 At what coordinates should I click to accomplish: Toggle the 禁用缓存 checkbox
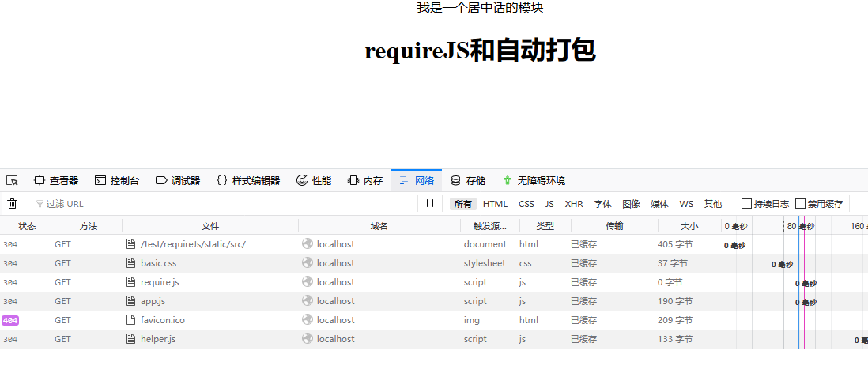click(801, 204)
